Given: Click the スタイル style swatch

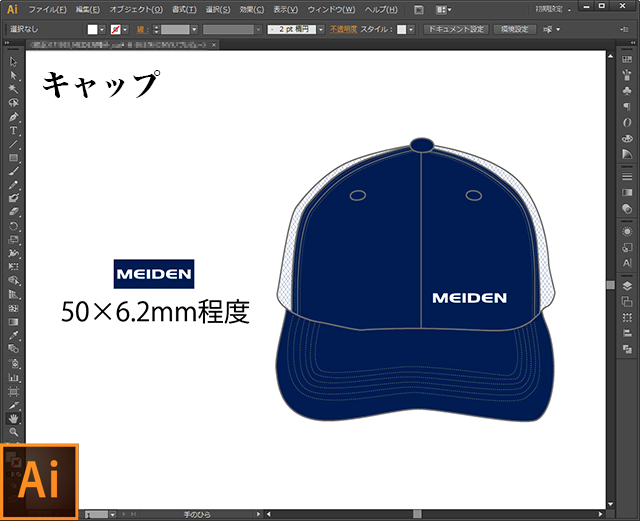Looking at the screenshot, I should (402, 29).
